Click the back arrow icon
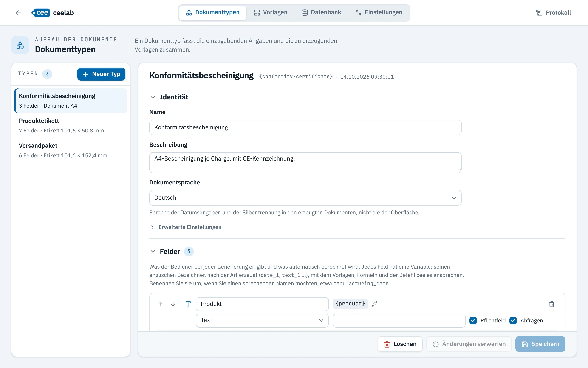588x368 pixels. (x=18, y=13)
